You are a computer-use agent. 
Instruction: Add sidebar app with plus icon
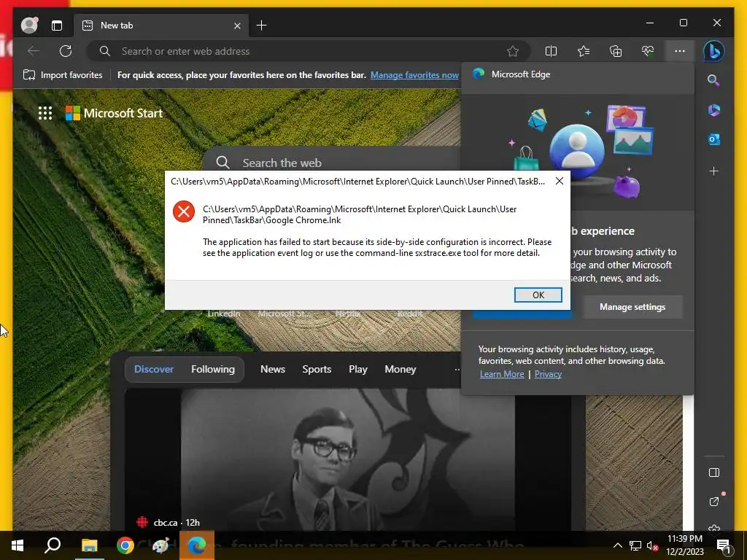(713, 171)
